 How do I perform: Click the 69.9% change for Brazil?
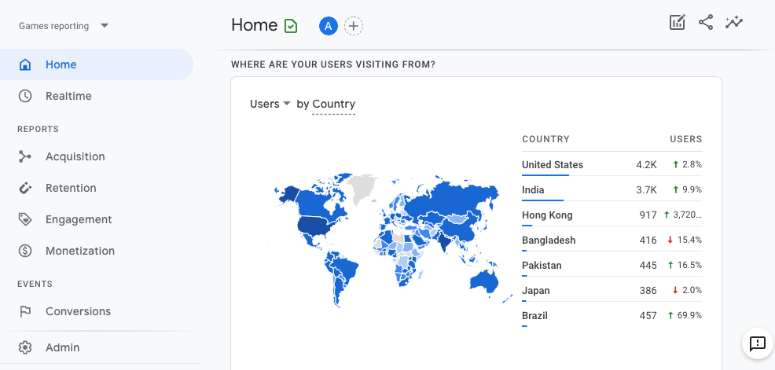[685, 315]
